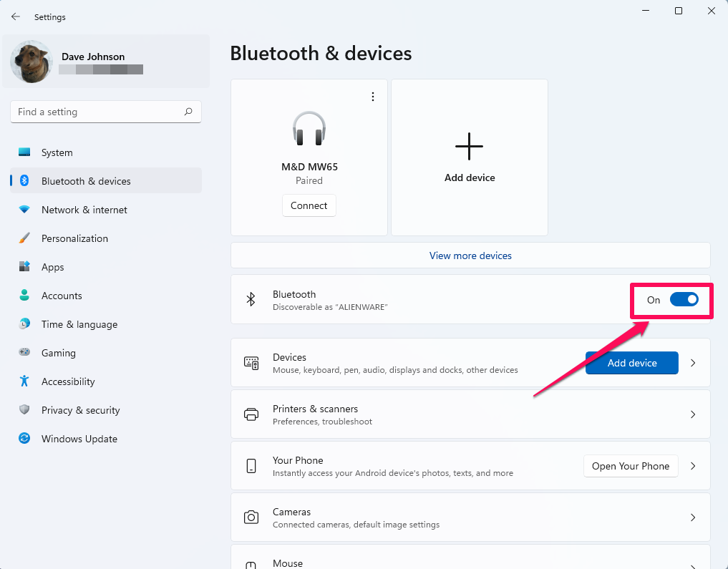The width and height of the screenshot is (728, 569).
Task: Open the M&D MW65 three-dot menu
Action: point(373,97)
